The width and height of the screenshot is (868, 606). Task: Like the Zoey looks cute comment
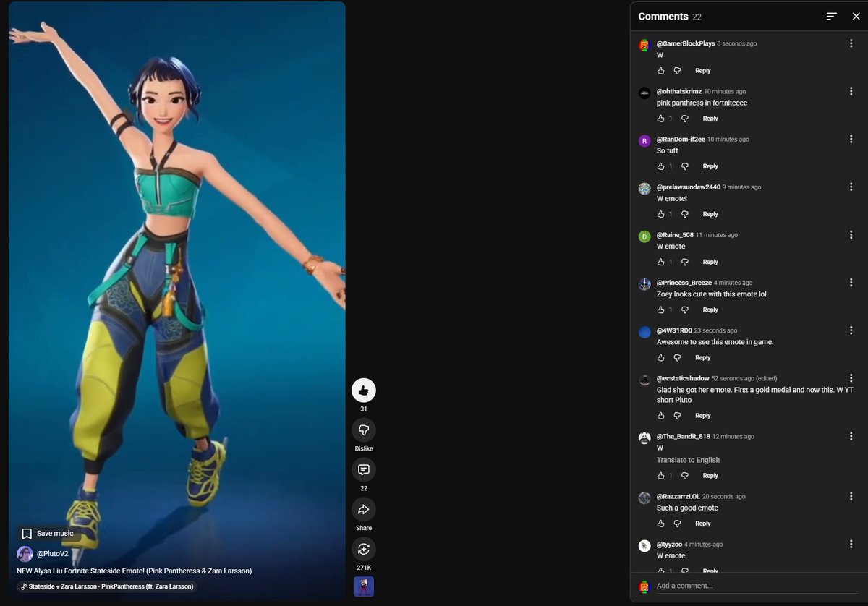point(661,310)
